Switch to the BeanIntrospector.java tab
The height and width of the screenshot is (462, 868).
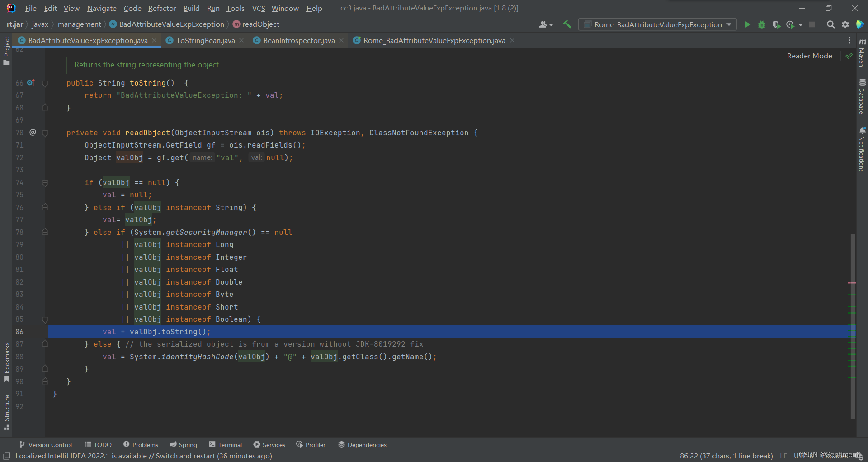coord(299,40)
